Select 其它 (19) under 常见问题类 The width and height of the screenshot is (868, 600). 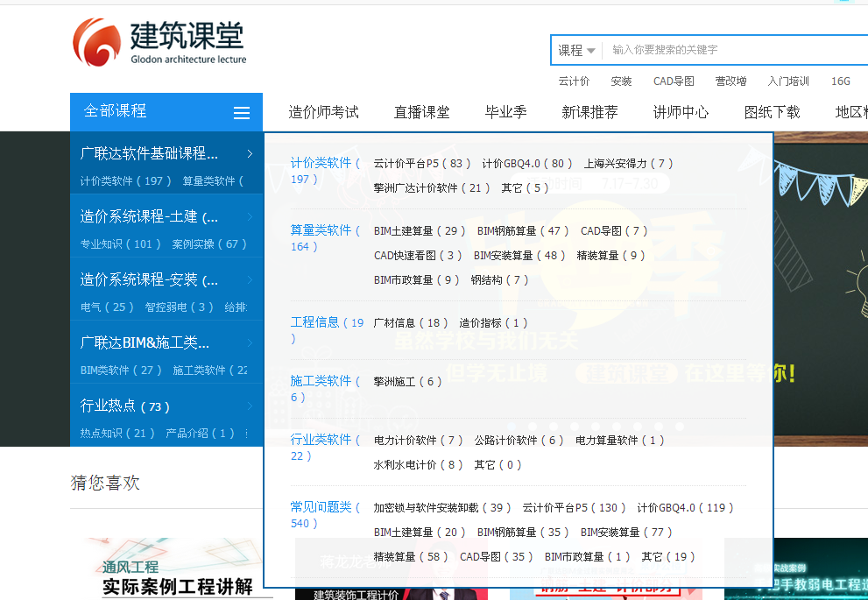tap(668, 557)
